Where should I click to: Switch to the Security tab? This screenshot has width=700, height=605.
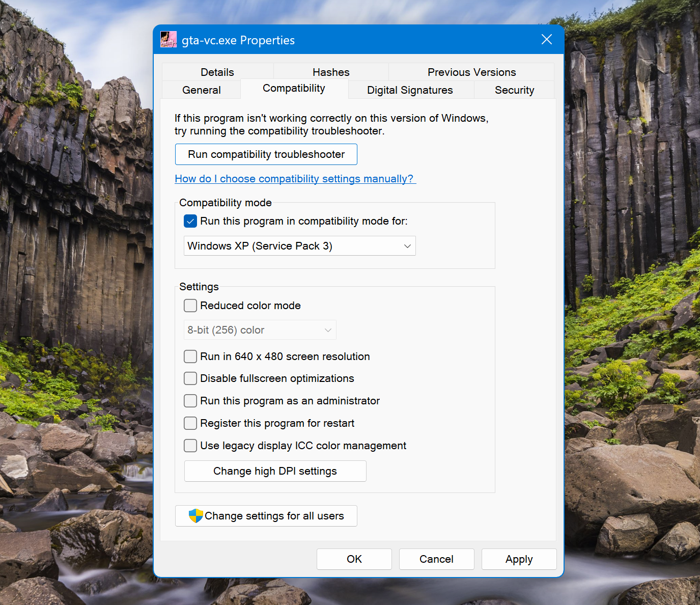point(515,90)
